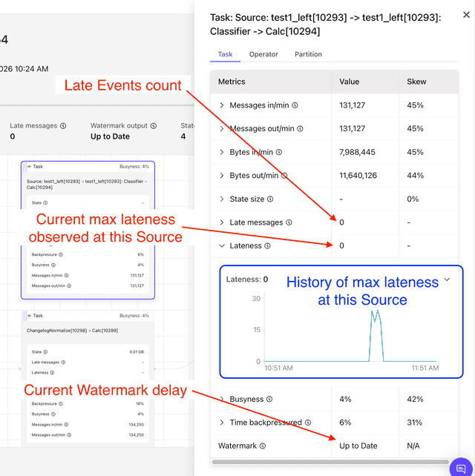
Task: Show Messages out/min info in ChangelogNormalize card
Action: coord(69,435)
